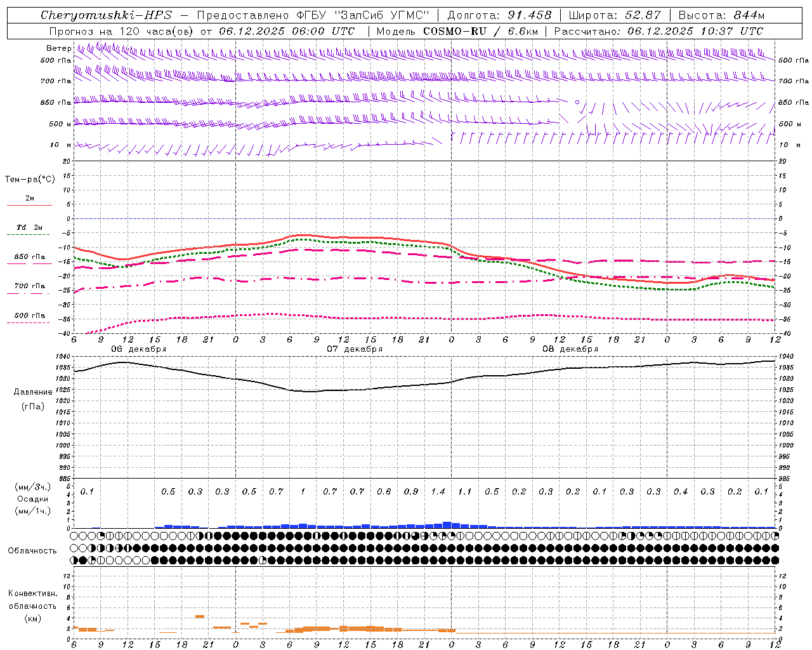Select the 'Широта: 52.87' header field
The height and width of the screenshot is (650, 812).
click(615, 15)
